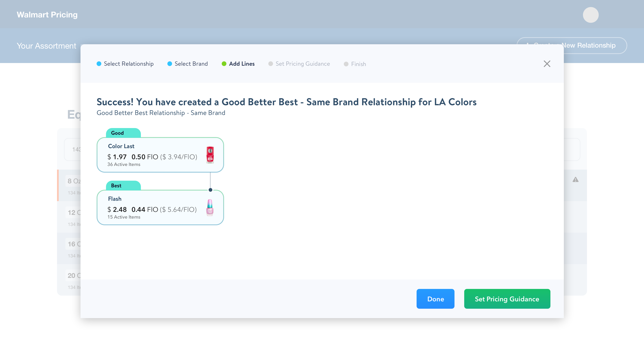Select the Finish step in the wizard

[355, 64]
